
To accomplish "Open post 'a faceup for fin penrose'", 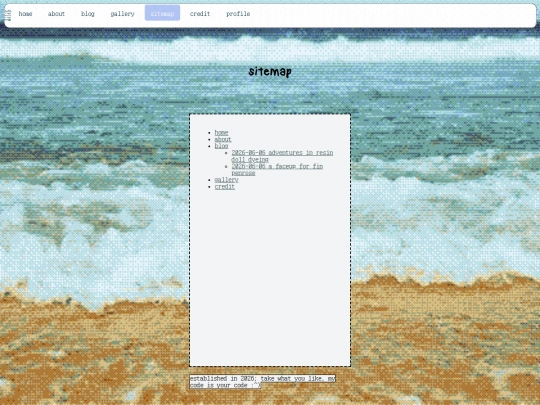I will click(x=277, y=169).
